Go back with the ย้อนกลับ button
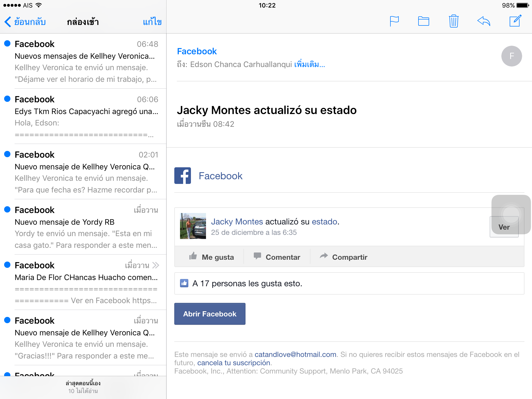Screen dimensions: 532x399 pyautogui.click(x=25, y=22)
